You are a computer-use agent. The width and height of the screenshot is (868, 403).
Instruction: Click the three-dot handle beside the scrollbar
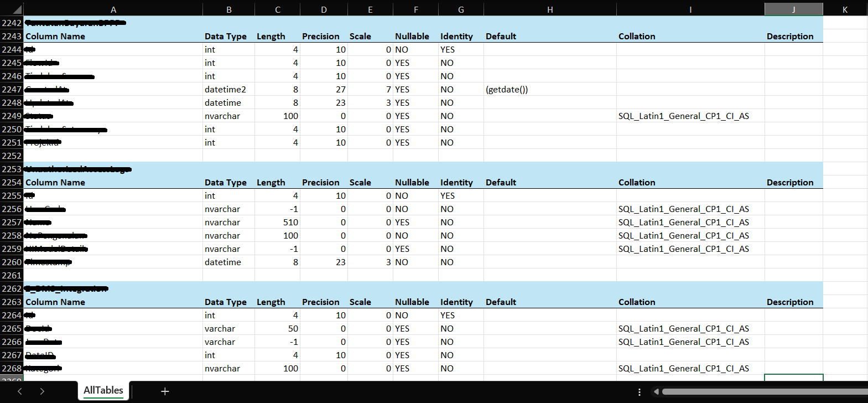point(640,392)
